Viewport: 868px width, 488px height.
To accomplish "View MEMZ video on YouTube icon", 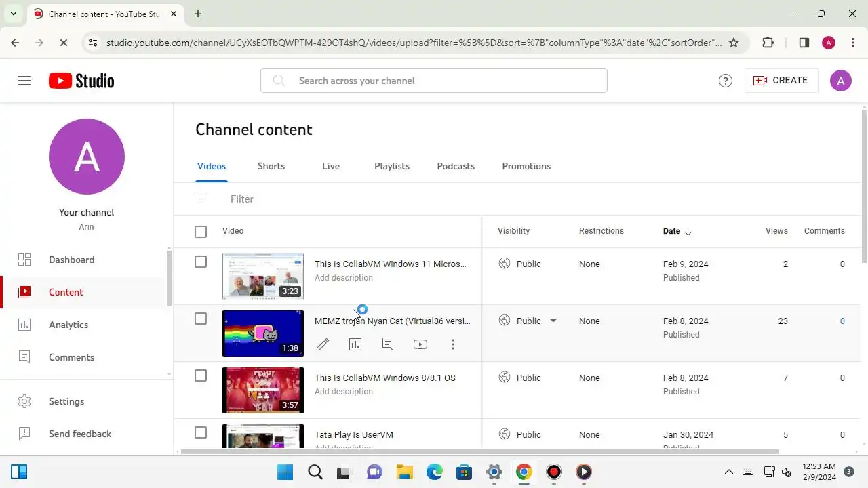I will [x=420, y=344].
